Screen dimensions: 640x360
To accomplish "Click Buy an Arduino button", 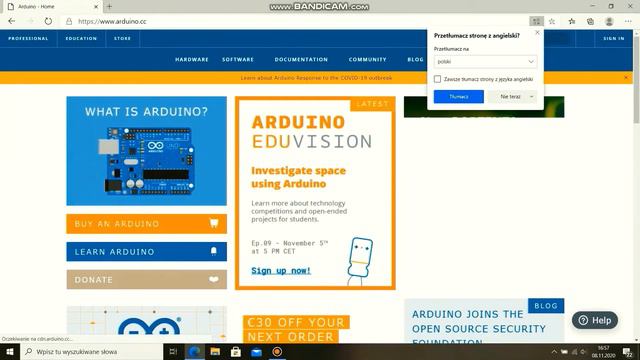I will [147, 224].
